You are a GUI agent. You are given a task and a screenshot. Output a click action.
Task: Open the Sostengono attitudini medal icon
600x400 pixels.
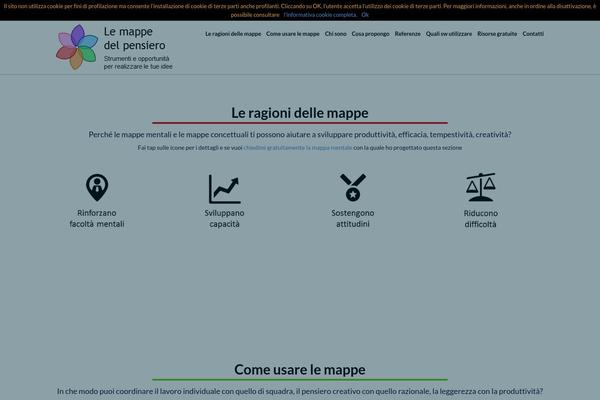click(x=353, y=187)
